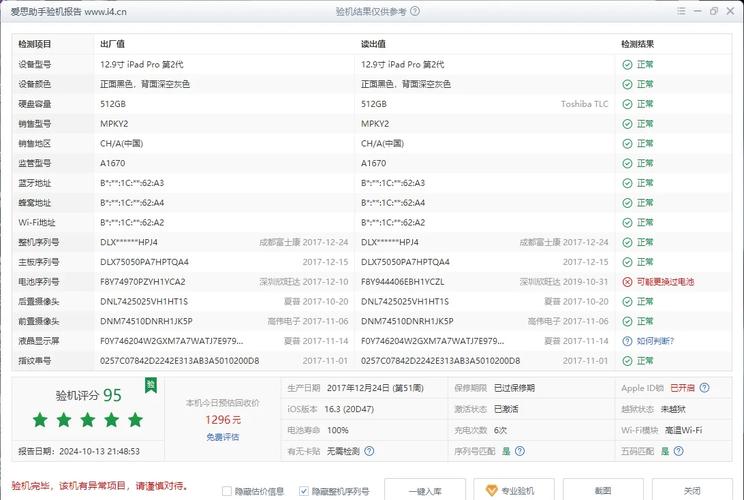
Task: Click the 后置摄像头 row 正常 check icon
Action: coord(627,302)
